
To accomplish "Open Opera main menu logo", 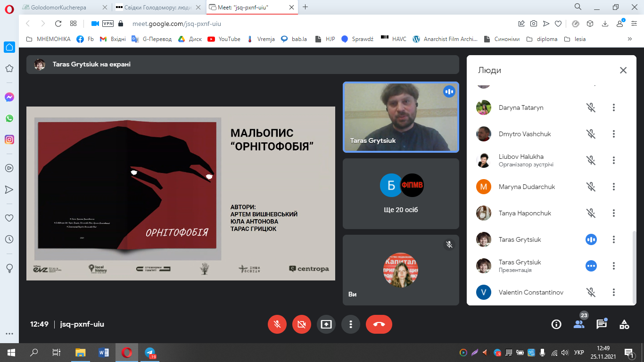I will tap(9, 8).
